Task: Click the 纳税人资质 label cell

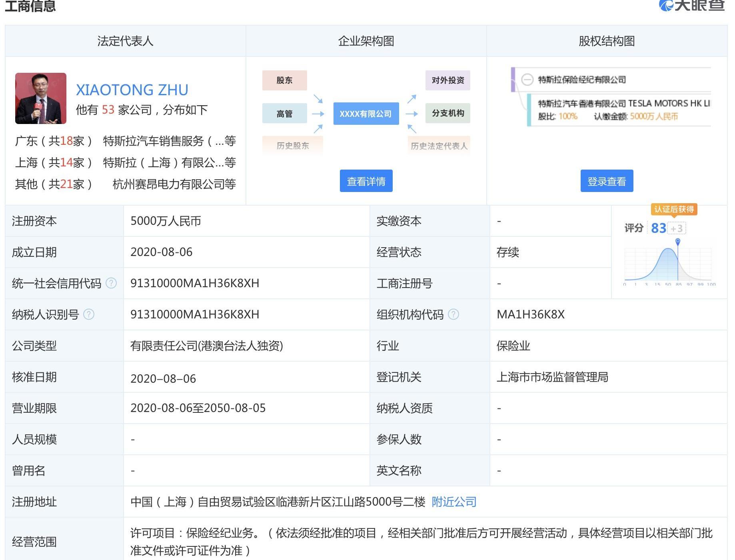Action: pyautogui.click(x=430, y=408)
